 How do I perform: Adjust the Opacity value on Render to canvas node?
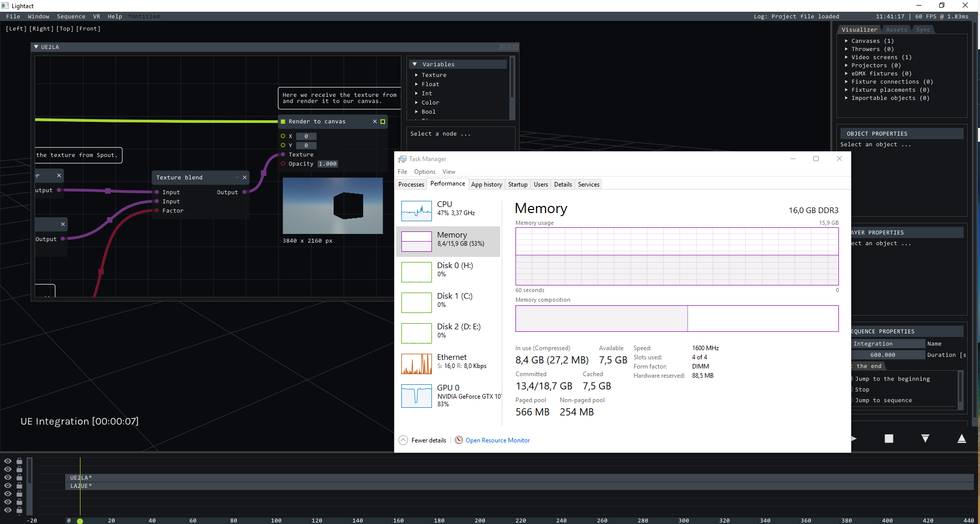328,164
